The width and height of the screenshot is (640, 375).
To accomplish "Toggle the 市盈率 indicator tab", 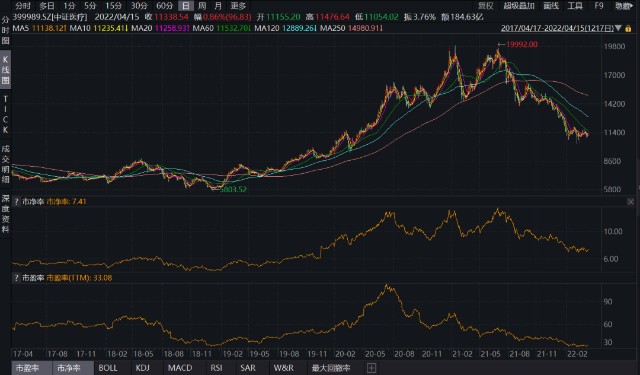I will [27, 368].
